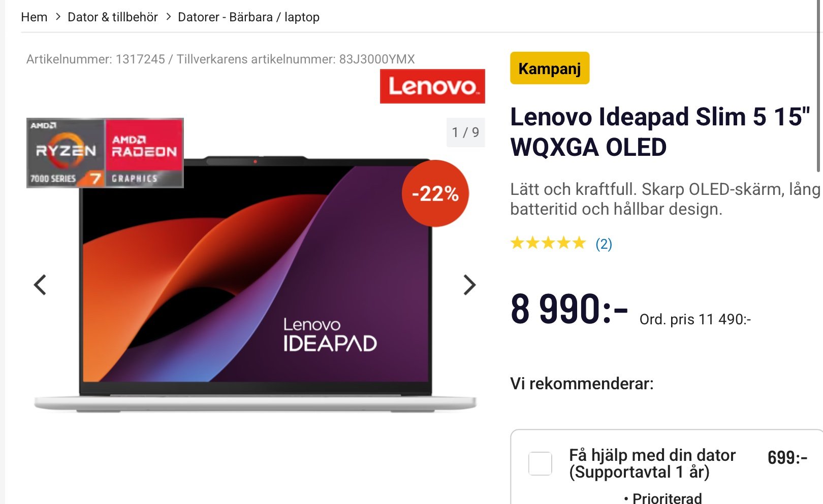Tick the Supportavtal 1 år checkbox
Screen dimensions: 823x504
point(540,463)
